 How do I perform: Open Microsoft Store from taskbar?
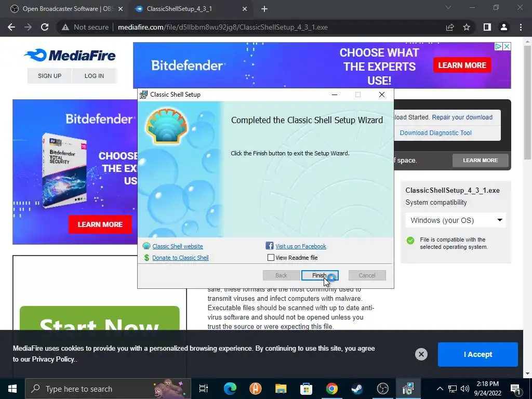click(x=306, y=389)
